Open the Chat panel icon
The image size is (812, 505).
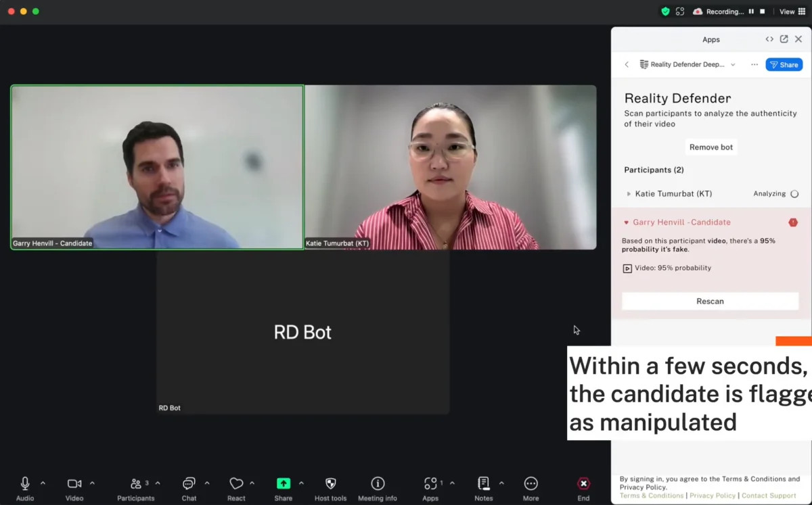click(x=188, y=483)
